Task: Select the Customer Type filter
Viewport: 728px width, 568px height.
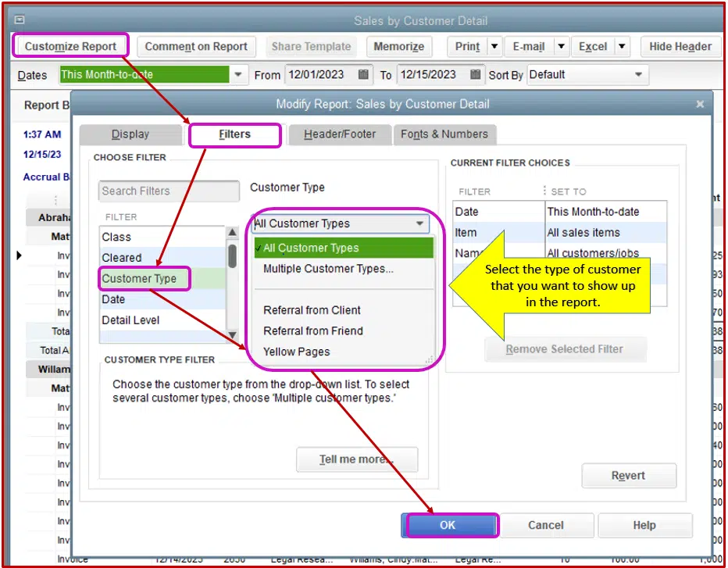Action: click(x=162, y=279)
